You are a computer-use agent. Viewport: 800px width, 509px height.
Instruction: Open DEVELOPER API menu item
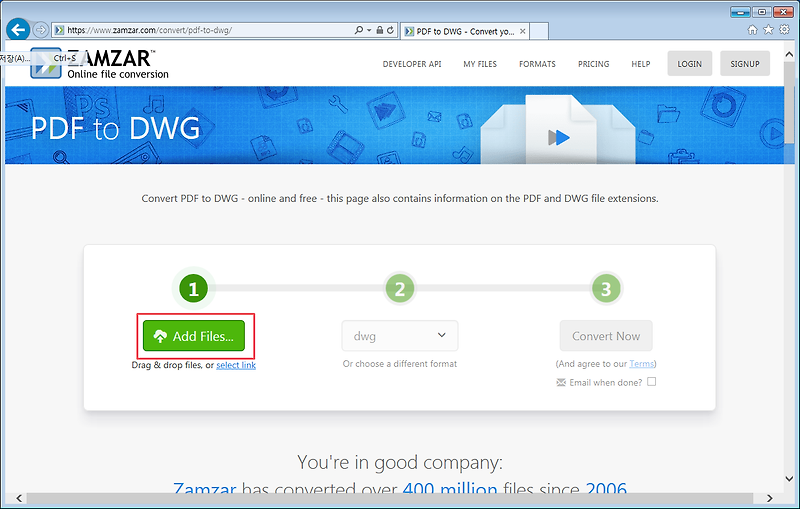[412, 64]
